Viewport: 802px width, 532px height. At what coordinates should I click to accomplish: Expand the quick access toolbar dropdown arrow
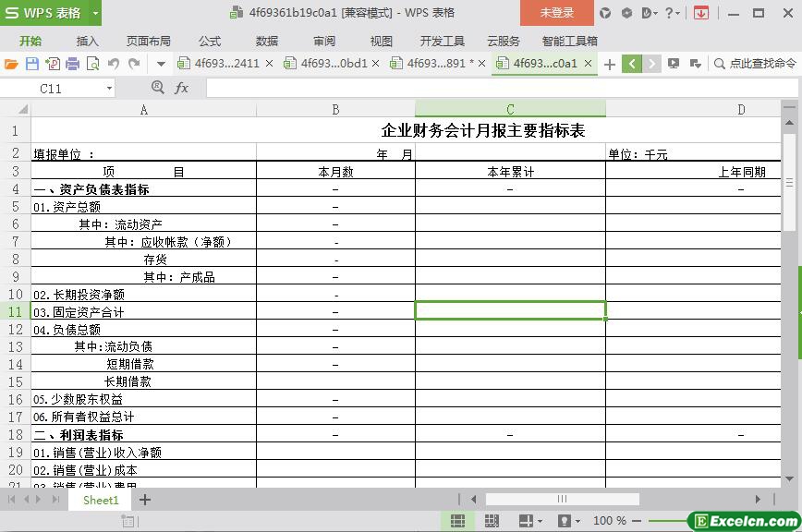(161, 64)
